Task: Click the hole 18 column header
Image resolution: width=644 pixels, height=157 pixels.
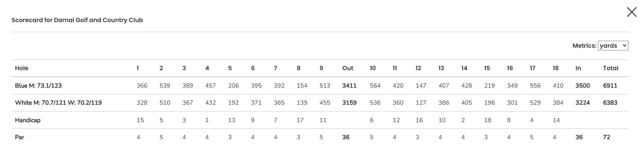Action: (556, 68)
